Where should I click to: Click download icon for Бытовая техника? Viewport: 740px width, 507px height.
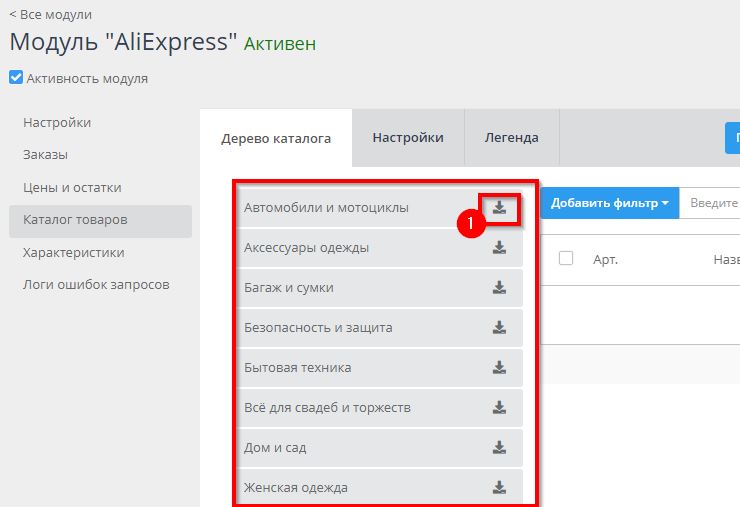(499, 368)
